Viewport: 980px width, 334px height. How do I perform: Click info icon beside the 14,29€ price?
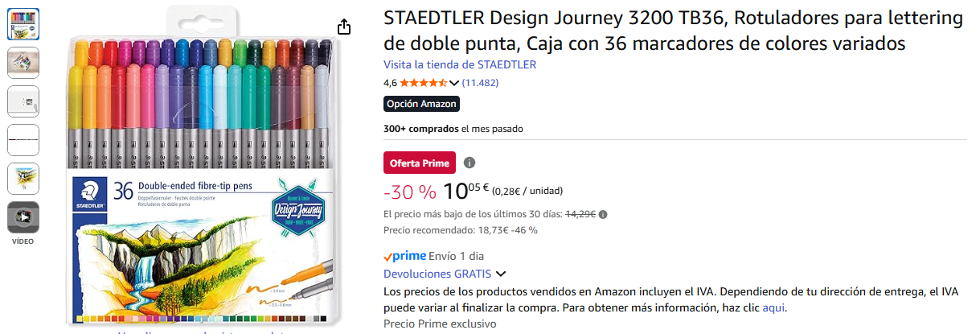(x=603, y=214)
